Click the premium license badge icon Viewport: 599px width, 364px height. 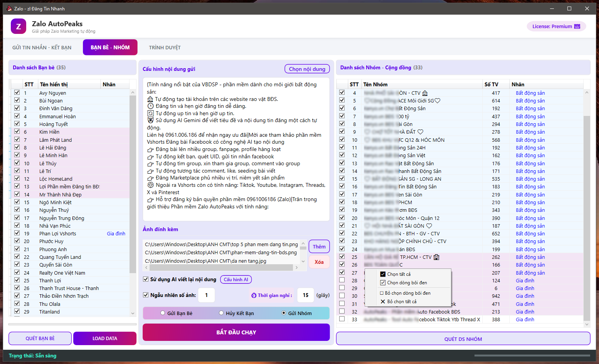click(577, 27)
